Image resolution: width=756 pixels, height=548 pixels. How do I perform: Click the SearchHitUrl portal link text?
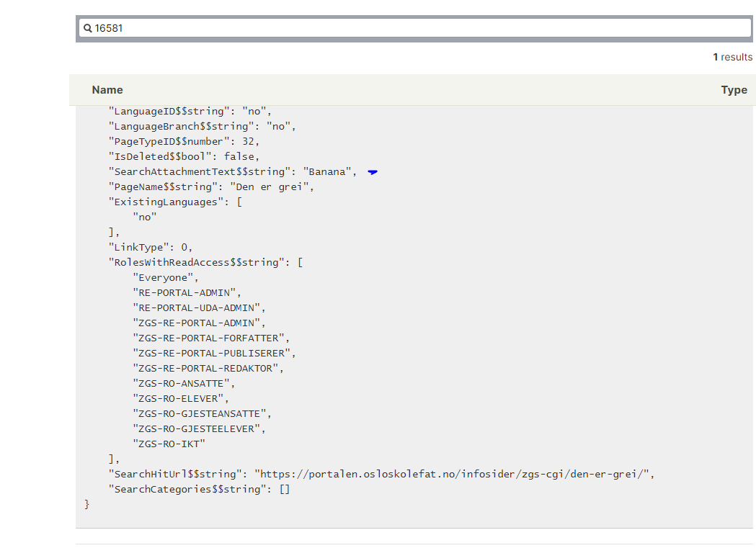click(x=454, y=474)
